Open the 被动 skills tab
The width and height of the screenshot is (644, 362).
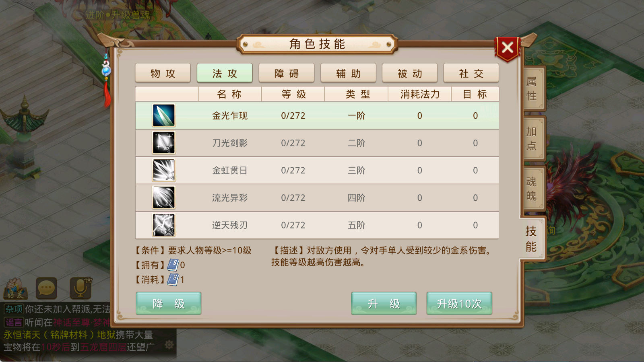click(x=410, y=73)
